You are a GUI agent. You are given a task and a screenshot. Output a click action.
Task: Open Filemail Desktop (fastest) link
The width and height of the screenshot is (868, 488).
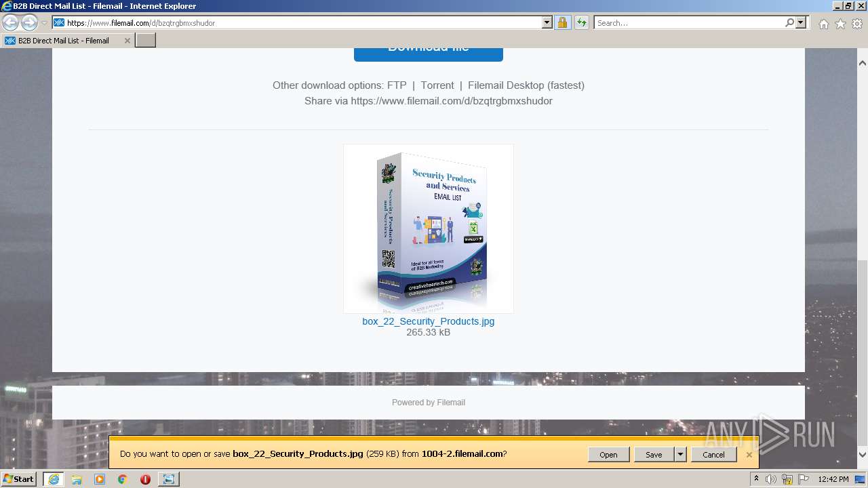[526, 85]
